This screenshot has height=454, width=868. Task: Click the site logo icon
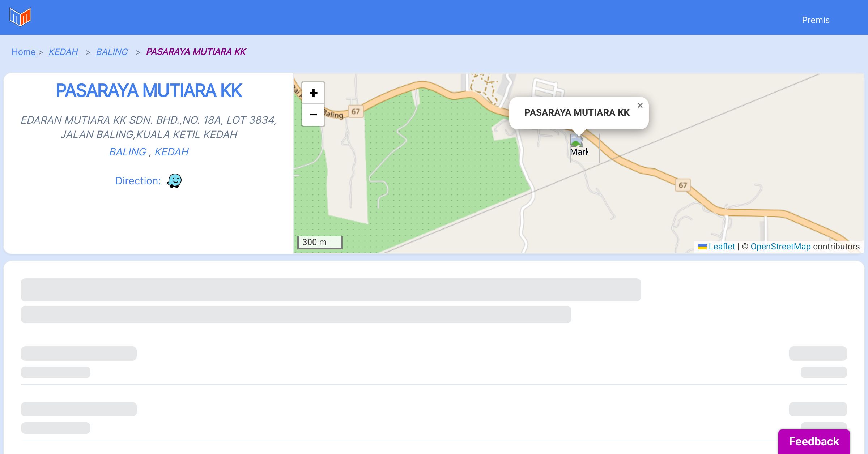pos(20,17)
